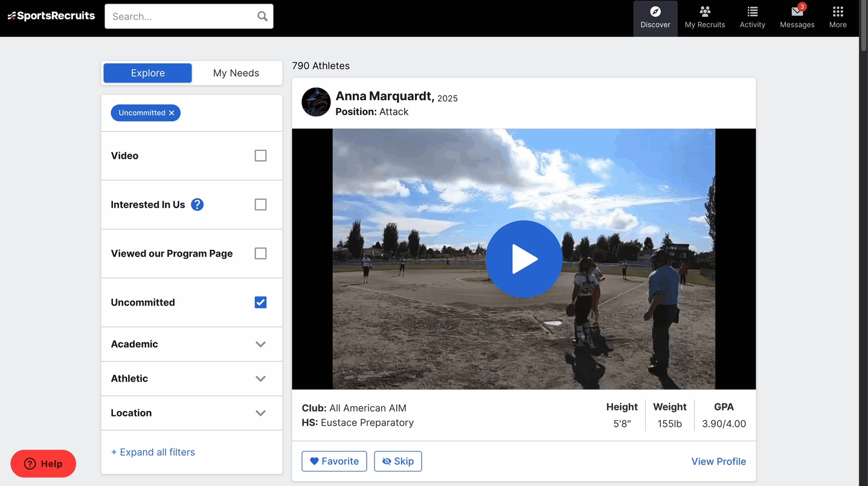The width and height of the screenshot is (868, 486).
Task: Click the Interested In Us help icon
Action: click(x=197, y=205)
